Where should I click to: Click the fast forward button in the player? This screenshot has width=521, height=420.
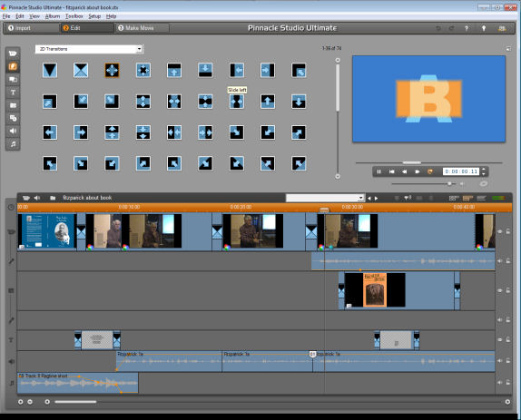(417, 171)
